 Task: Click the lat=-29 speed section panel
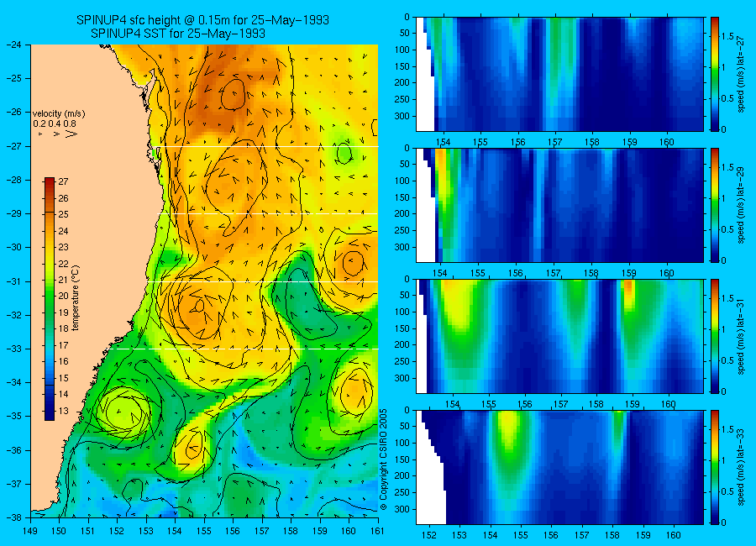coord(559,205)
